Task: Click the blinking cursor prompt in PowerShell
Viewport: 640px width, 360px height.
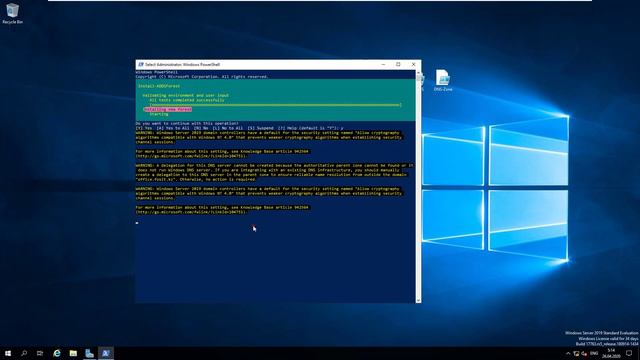Action: pyautogui.click(x=137, y=223)
